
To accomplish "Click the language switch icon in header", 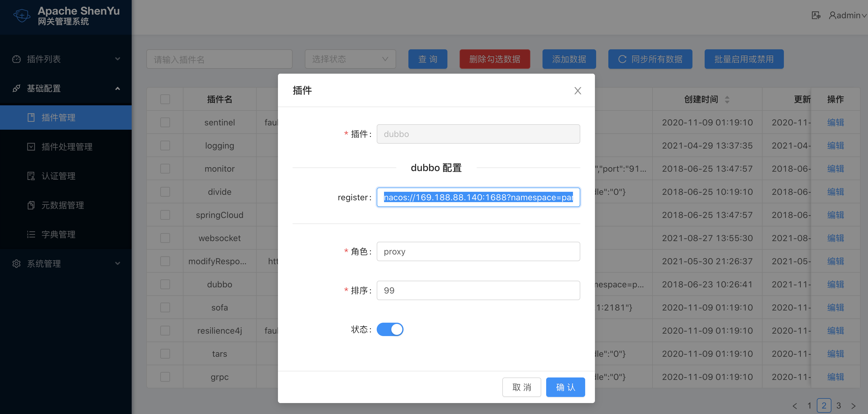I will click(x=816, y=15).
